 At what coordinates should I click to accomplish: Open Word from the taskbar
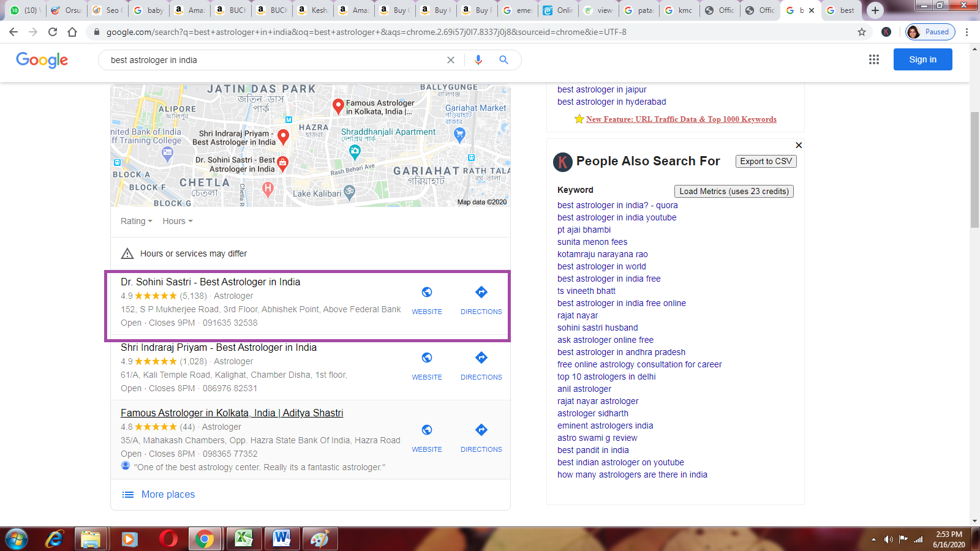[x=282, y=539]
